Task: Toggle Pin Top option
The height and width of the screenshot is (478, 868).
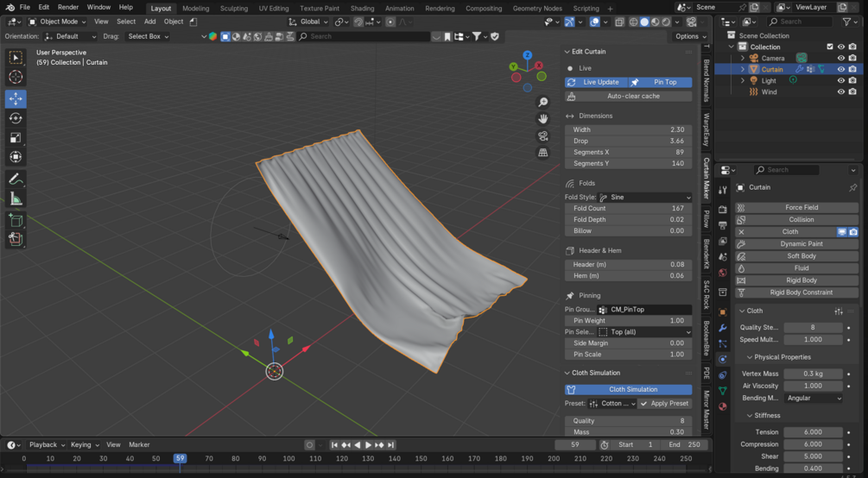Action: point(660,82)
